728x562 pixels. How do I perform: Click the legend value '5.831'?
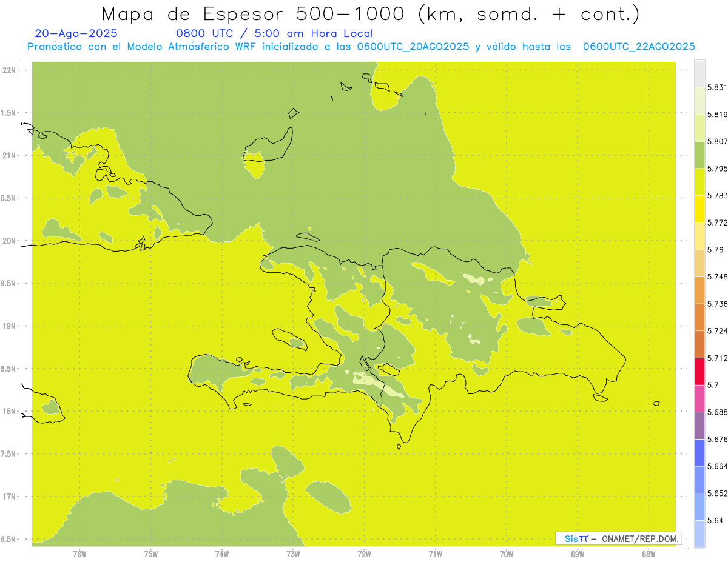point(717,87)
